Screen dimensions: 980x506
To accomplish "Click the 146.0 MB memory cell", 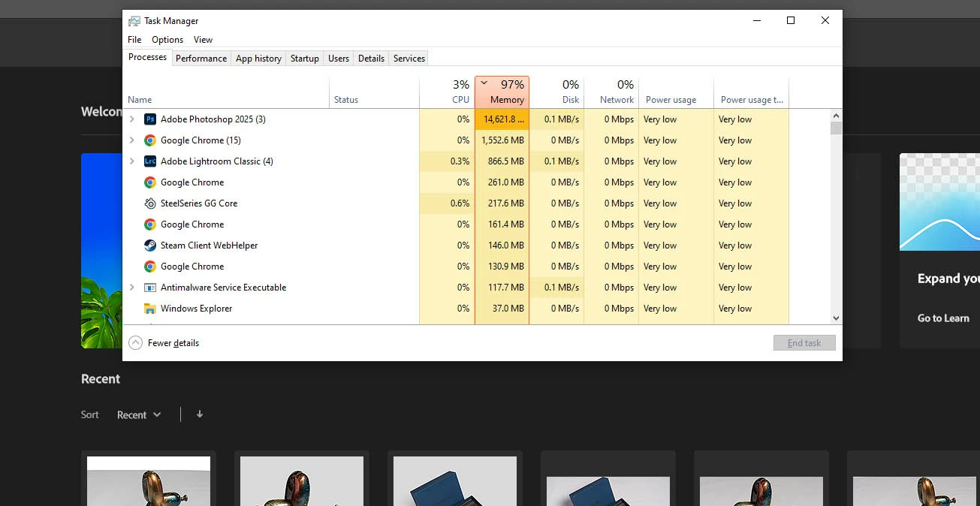I will click(502, 245).
